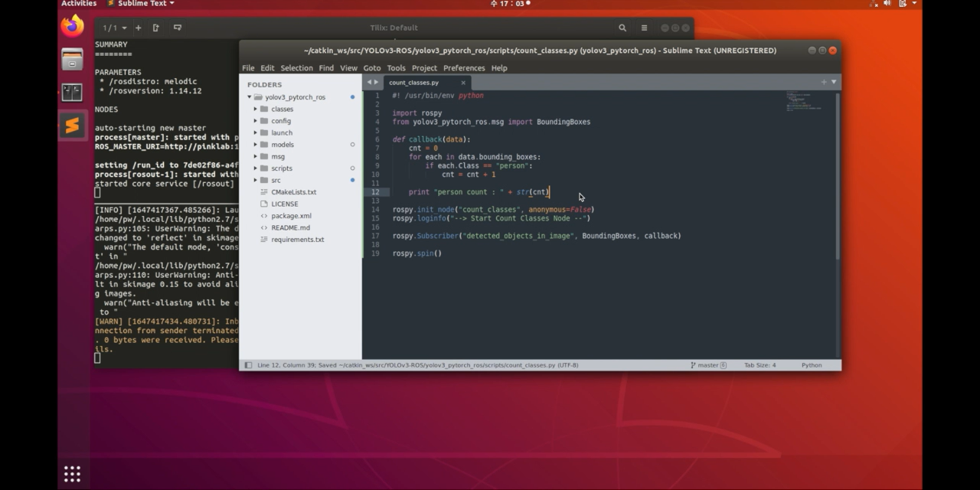Click code line 12 print statement
980x490 pixels.
pos(479,192)
